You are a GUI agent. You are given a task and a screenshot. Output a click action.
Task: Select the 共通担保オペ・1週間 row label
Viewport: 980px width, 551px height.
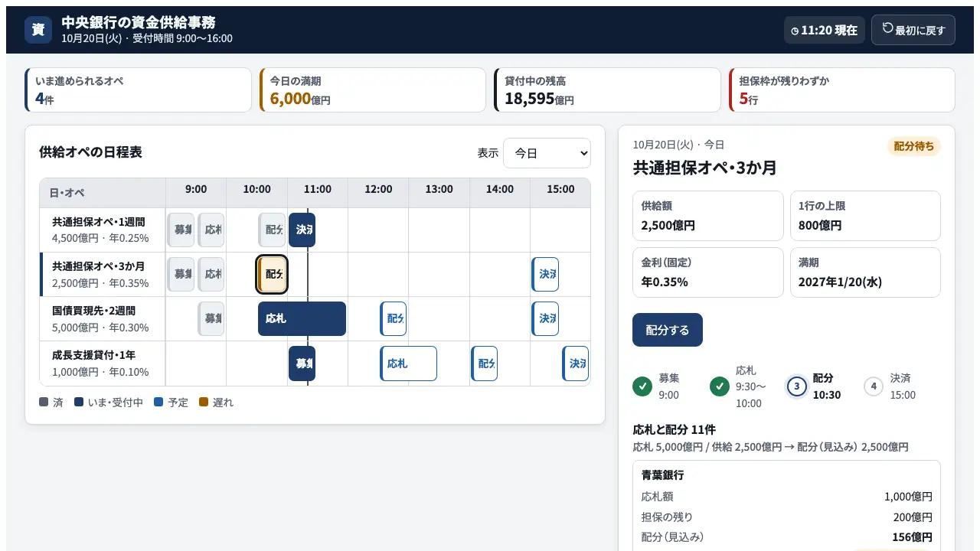click(x=103, y=230)
